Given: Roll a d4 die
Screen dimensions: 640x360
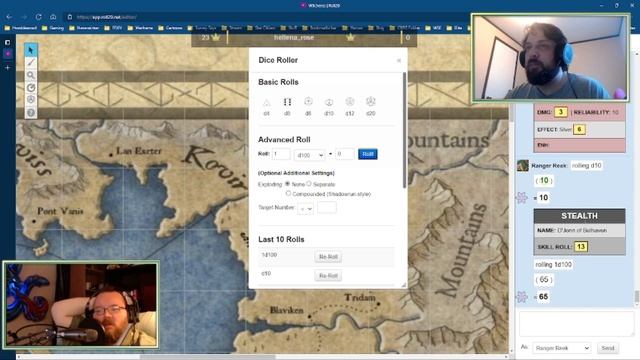Looking at the screenshot, I should click(267, 106).
